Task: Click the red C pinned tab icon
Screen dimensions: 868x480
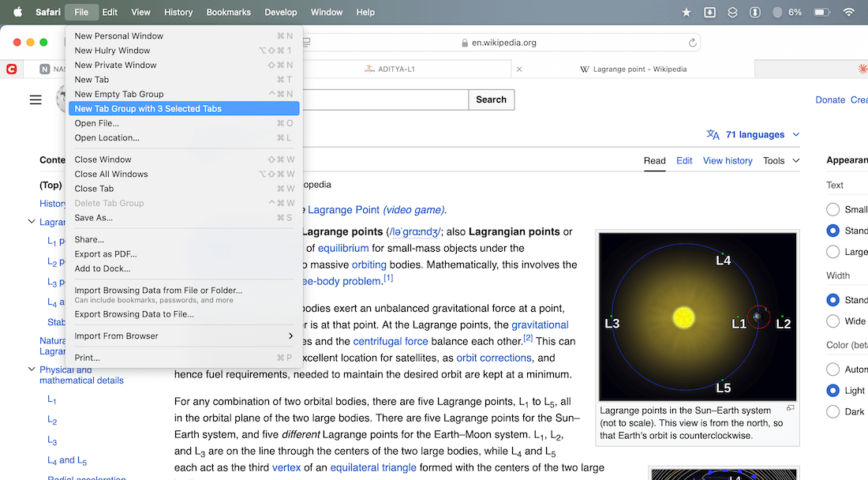Action: [x=12, y=69]
